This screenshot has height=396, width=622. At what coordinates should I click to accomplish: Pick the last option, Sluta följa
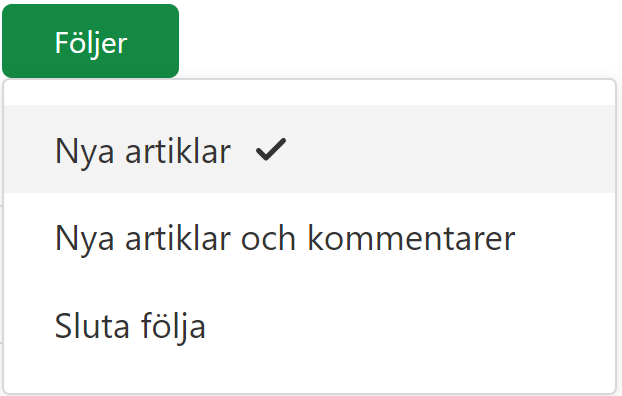point(309,325)
